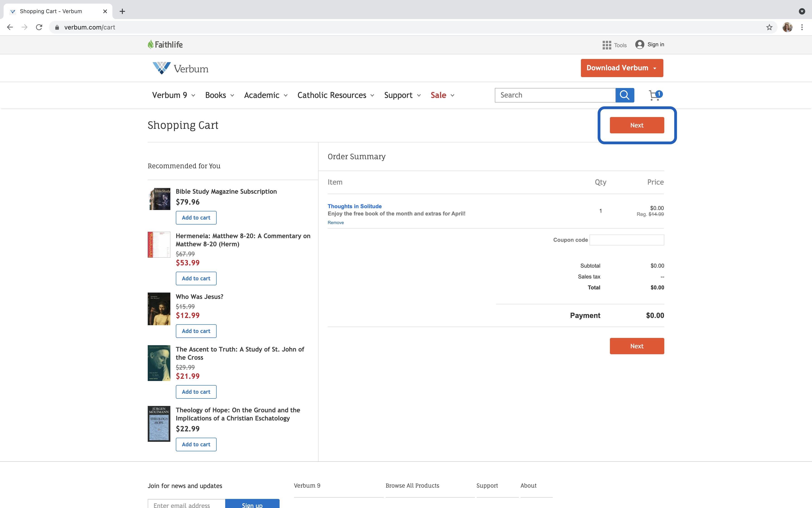Open The Ascent to Truth cover thumbnail
812x508 pixels.
(159, 363)
